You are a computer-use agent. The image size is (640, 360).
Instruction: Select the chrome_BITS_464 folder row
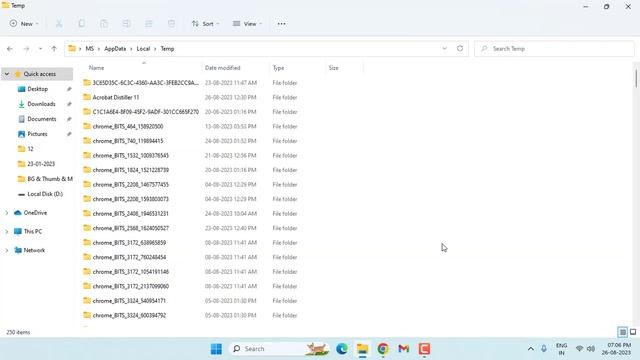coord(128,127)
